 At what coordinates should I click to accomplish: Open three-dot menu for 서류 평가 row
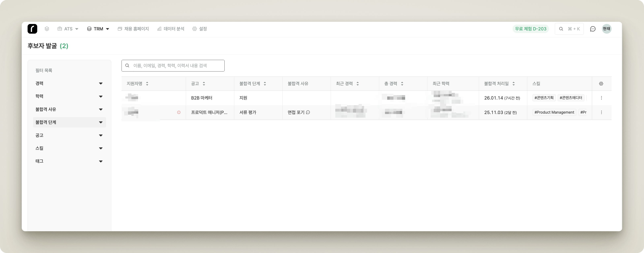(601, 112)
